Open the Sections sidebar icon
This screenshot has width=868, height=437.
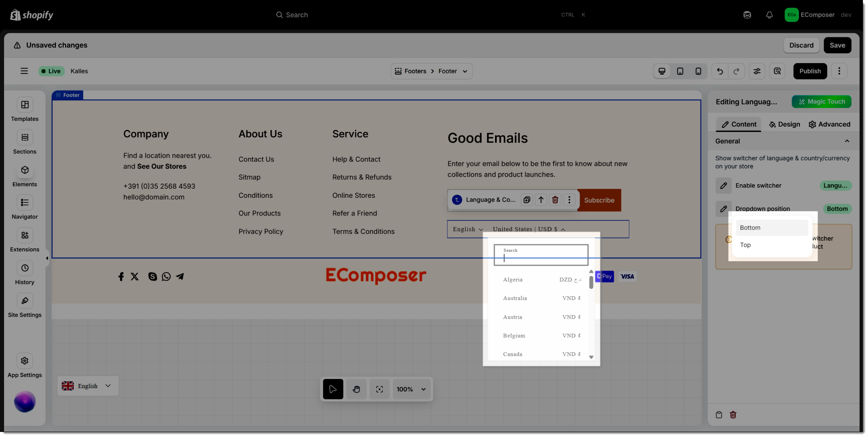pos(25,137)
